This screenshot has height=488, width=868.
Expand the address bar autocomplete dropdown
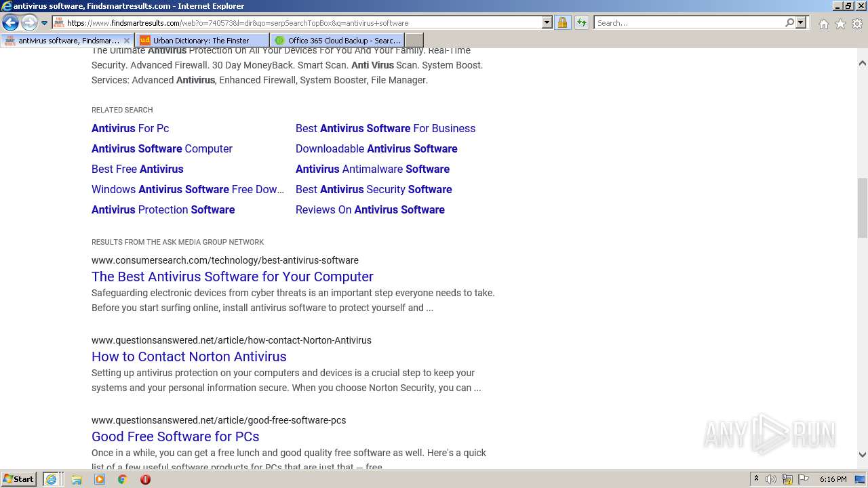click(547, 23)
